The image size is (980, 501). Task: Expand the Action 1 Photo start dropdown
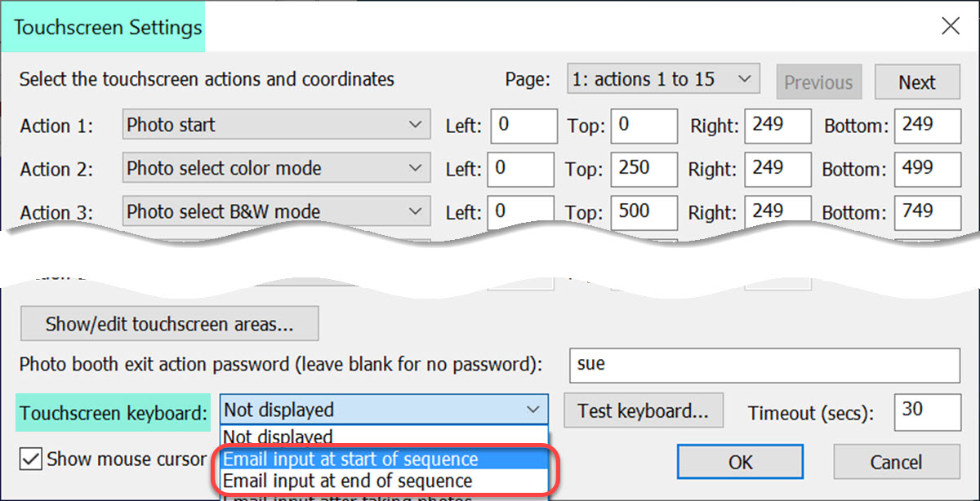click(275, 126)
